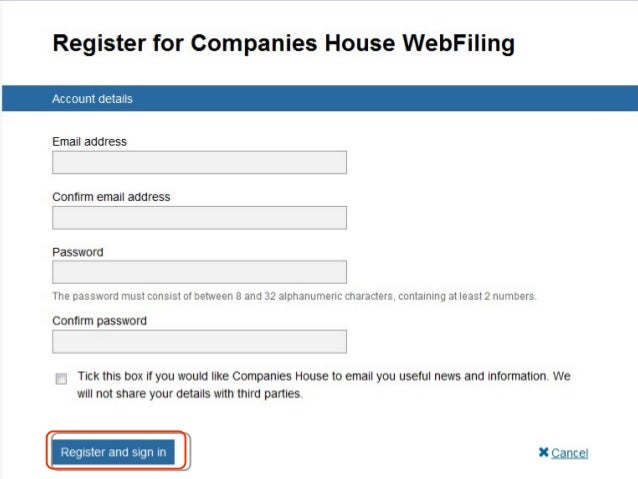Click the Register and sign in button
This screenshot has height=479, width=638.
[x=114, y=452]
